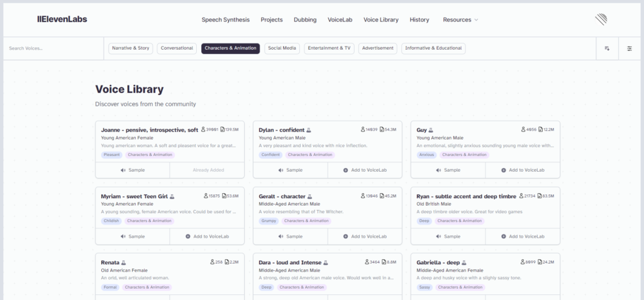This screenshot has height=300, width=644.
Task: Click the Formal tag on Renata card
Action: 110,287
